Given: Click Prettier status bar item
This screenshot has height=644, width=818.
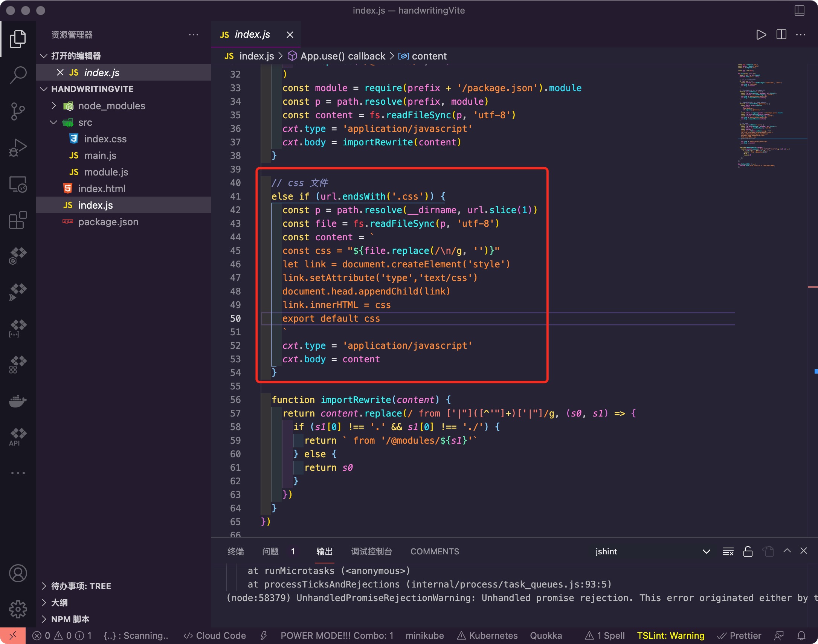Looking at the screenshot, I should (x=739, y=636).
